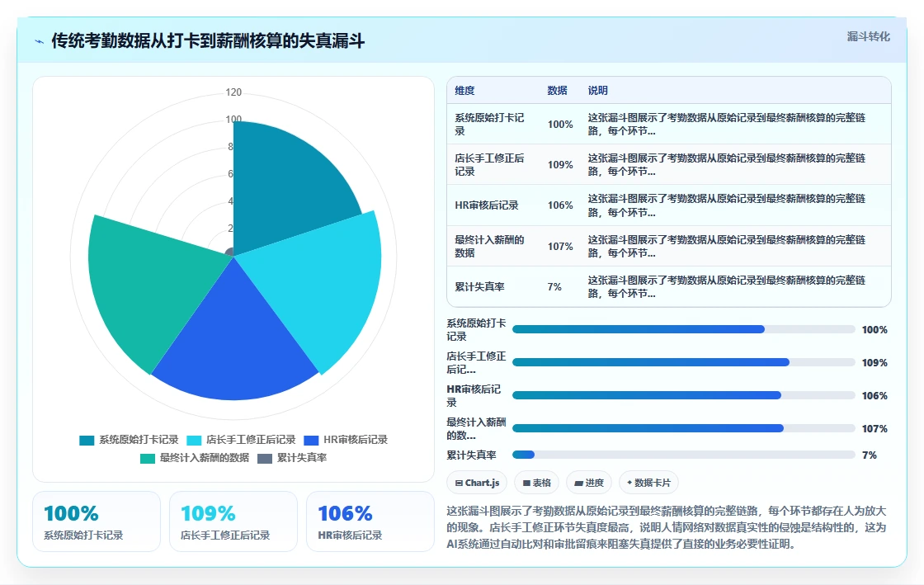Click the 进度 tag

tap(589, 483)
